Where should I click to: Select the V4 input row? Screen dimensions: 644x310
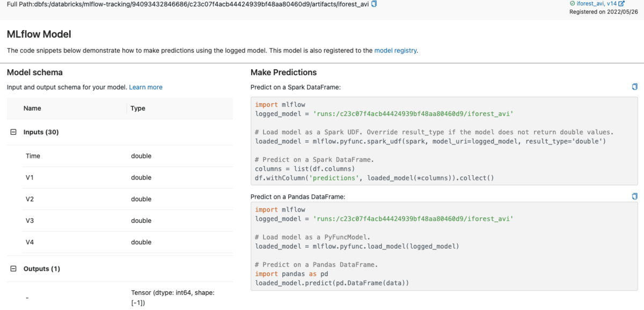coord(120,242)
